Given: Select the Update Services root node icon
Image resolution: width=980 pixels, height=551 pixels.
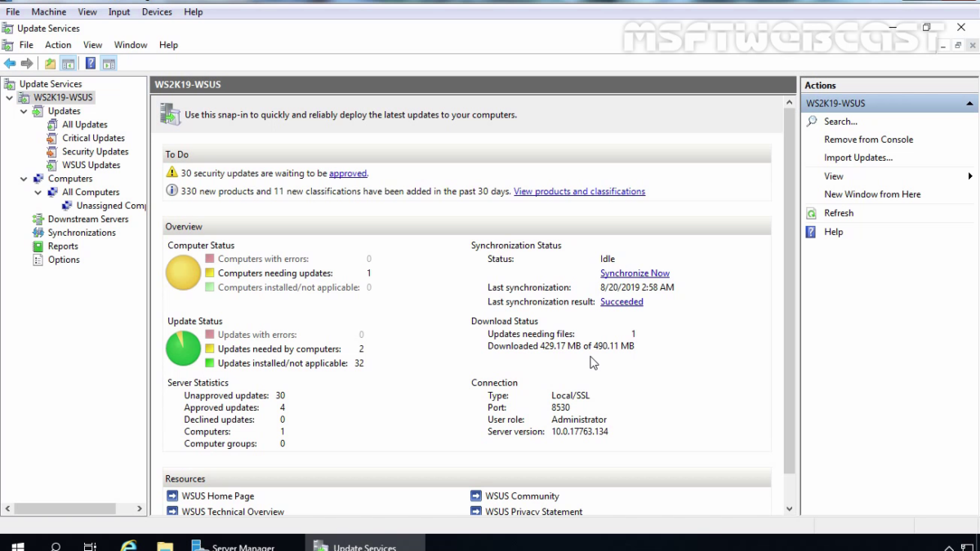Looking at the screenshot, I should [10, 84].
